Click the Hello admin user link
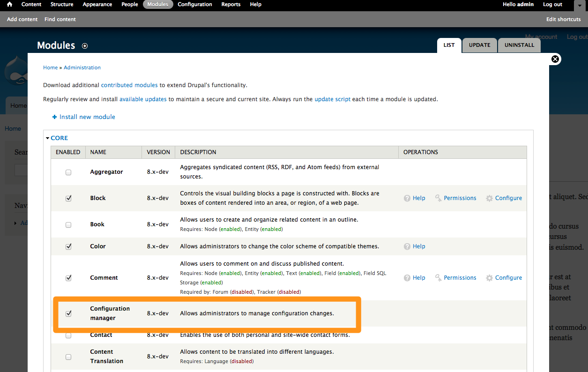 tap(518, 4)
